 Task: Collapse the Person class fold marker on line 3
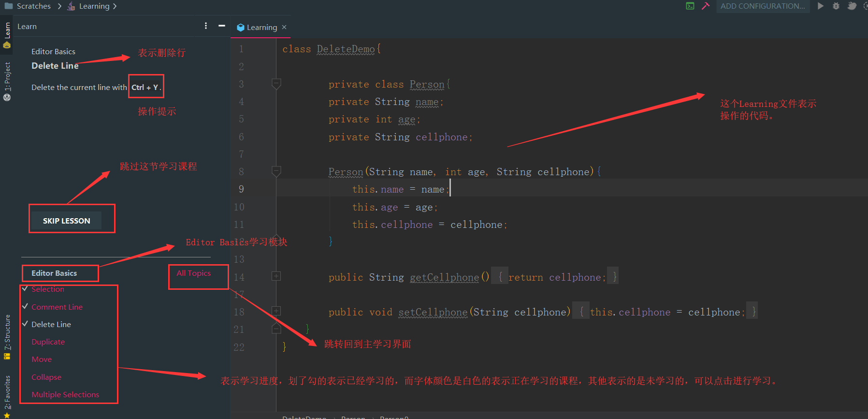coord(276,84)
